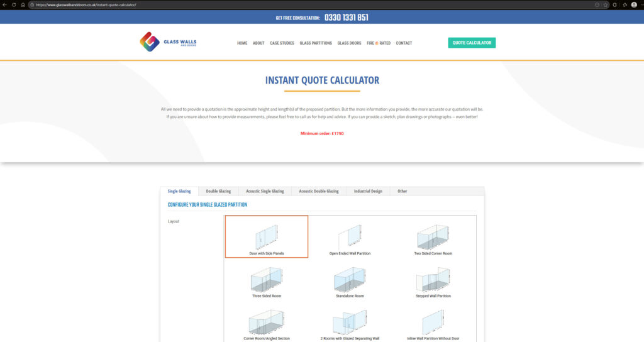The height and width of the screenshot is (342, 644).
Task: Open the Acoustic Single Glazing tab
Action: click(x=265, y=191)
